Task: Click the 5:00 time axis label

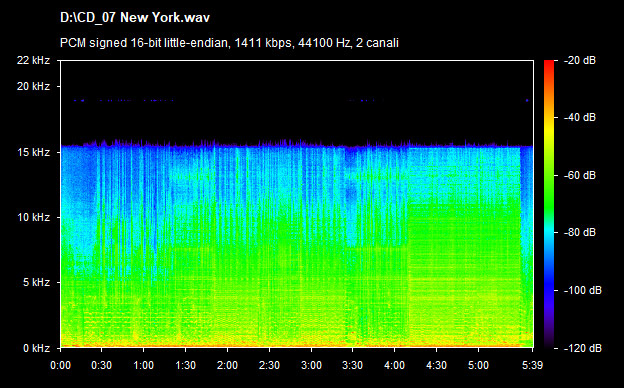Action: coord(478,365)
